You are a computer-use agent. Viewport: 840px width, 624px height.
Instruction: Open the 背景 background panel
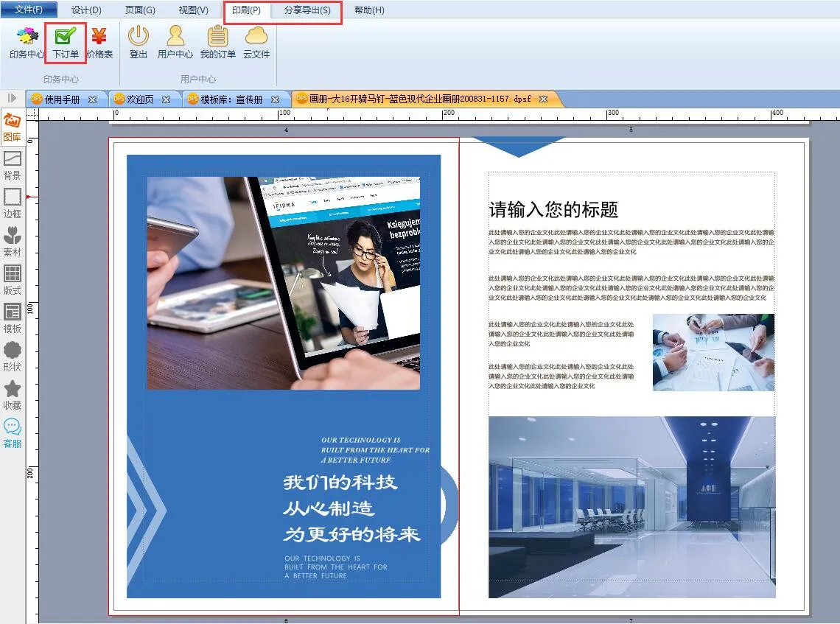tap(13, 165)
